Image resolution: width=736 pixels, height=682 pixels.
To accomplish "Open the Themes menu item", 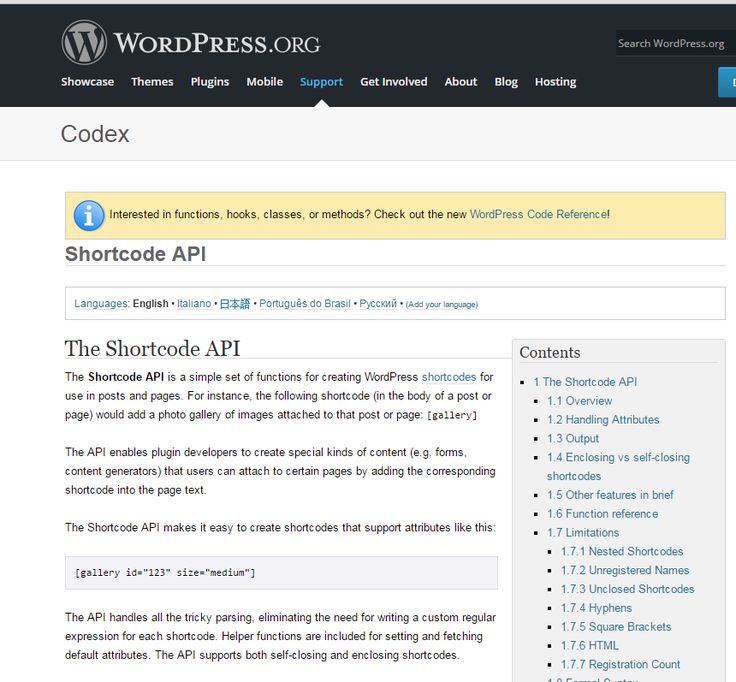I will 152,82.
